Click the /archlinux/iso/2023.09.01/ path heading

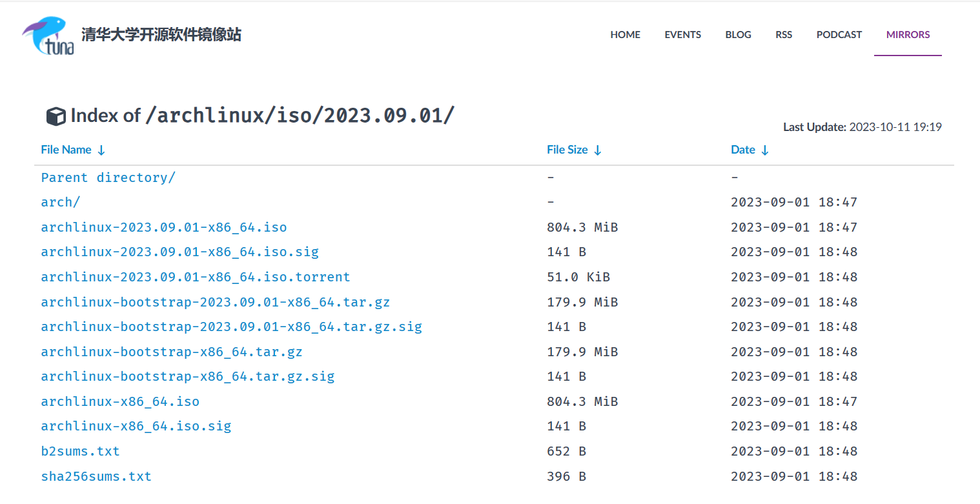300,116
